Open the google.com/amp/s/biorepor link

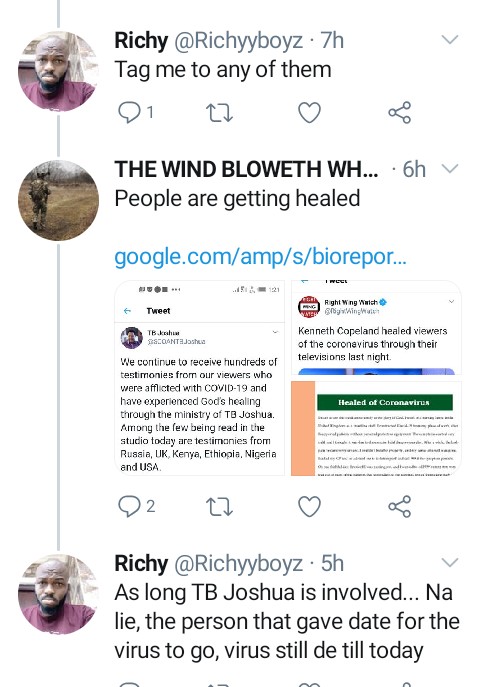(261, 256)
